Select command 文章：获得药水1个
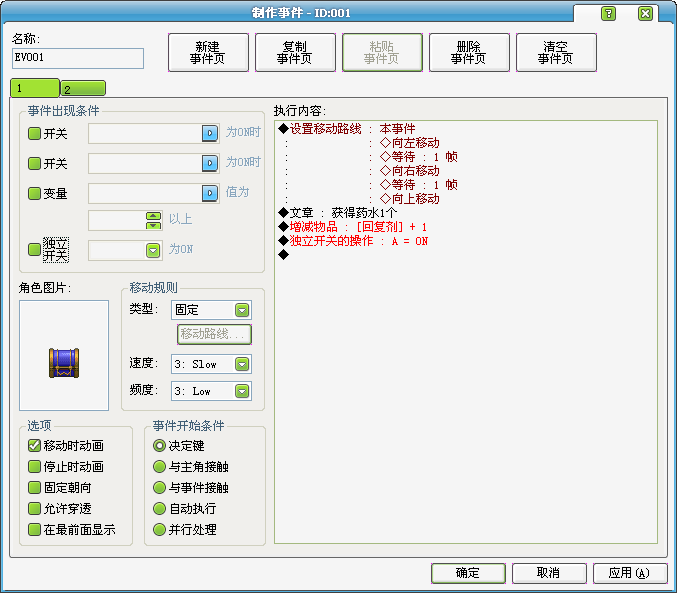Viewport: 677px width, 593px height. pyautogui.click(x=338, y=212)
